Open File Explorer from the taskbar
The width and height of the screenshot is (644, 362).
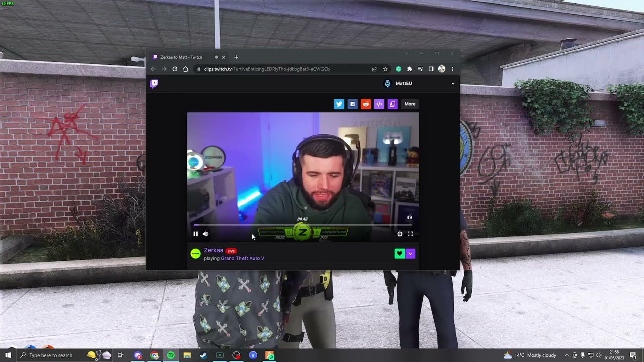(x=187, y=355)
